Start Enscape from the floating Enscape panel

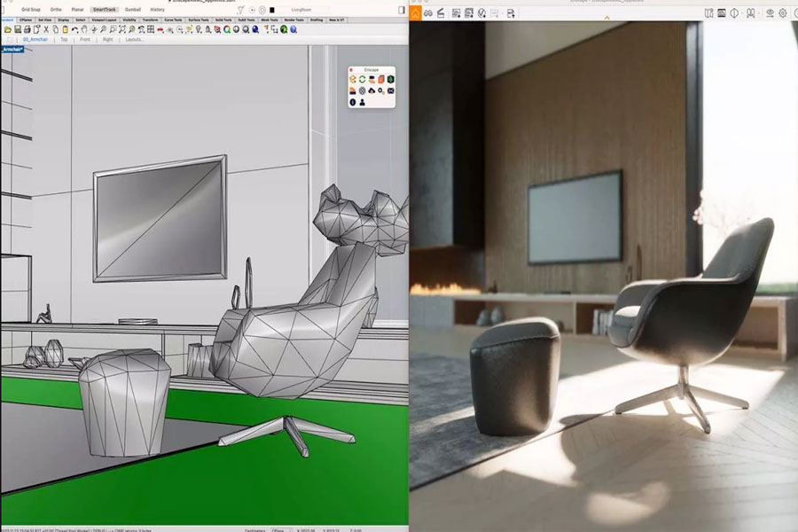[x=353, y=80]
